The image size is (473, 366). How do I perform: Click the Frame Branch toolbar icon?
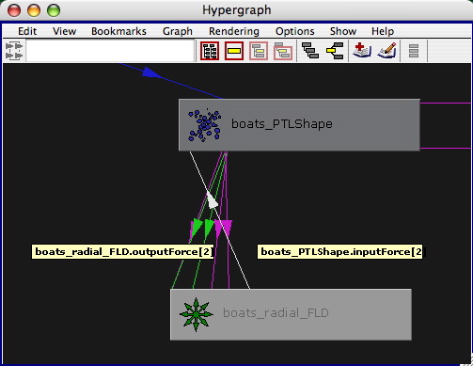283,51
